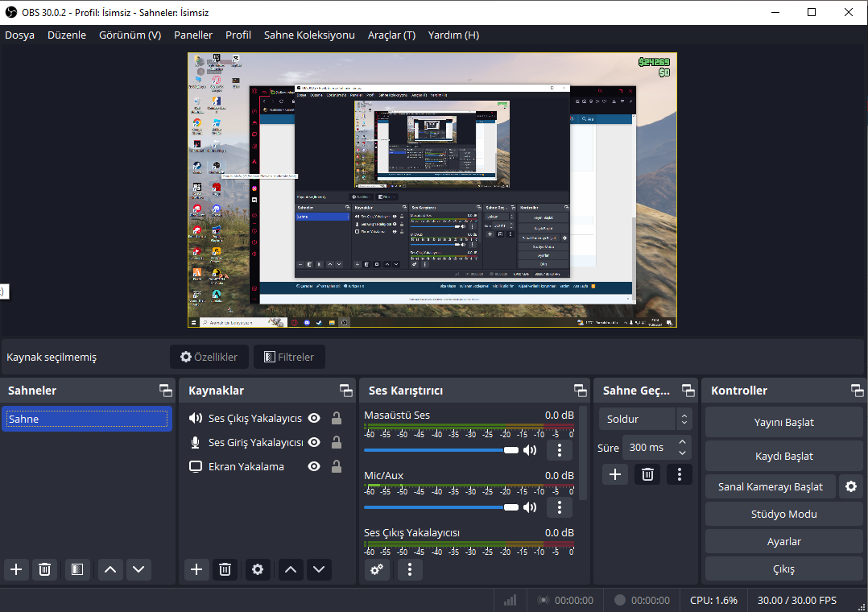This screenshot has width=868, height=612.
Task: Hide Ses Giriş Yakalayıcısı source with eye
Action: coord(314,442)
